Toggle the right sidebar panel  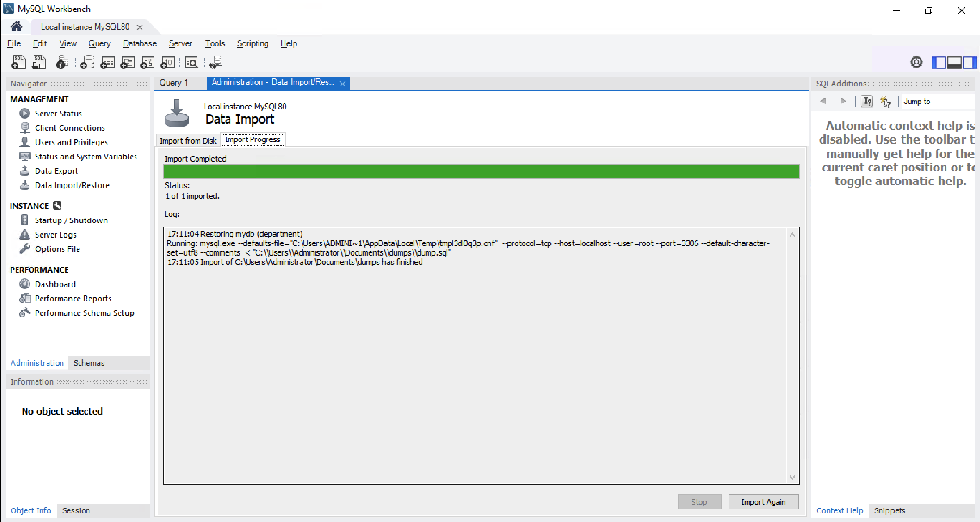click(x=969, y=63)
